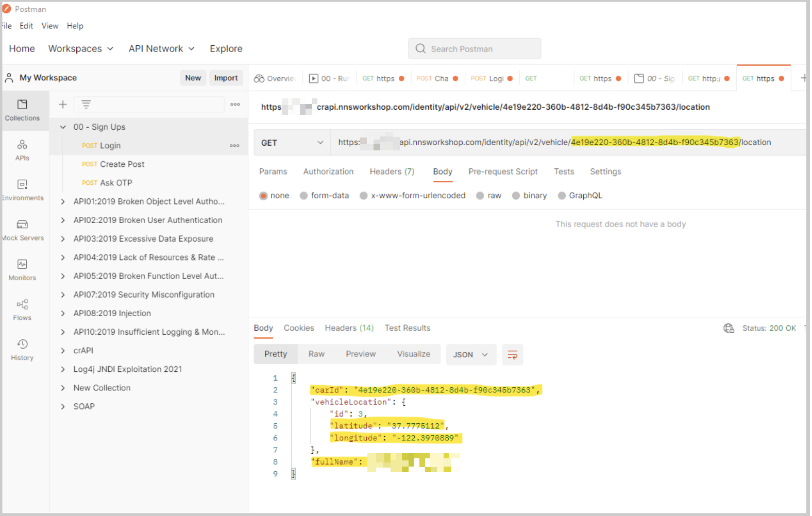The image size is (812, 516).
Task: Open the GET method dropdown
Action: [x=292, y=143]
